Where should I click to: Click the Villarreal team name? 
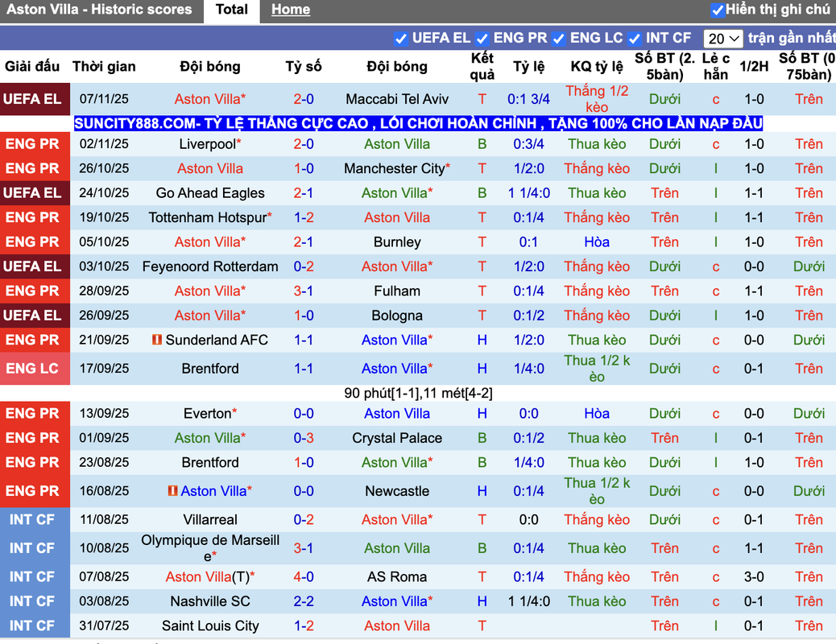tap(210, 519)
